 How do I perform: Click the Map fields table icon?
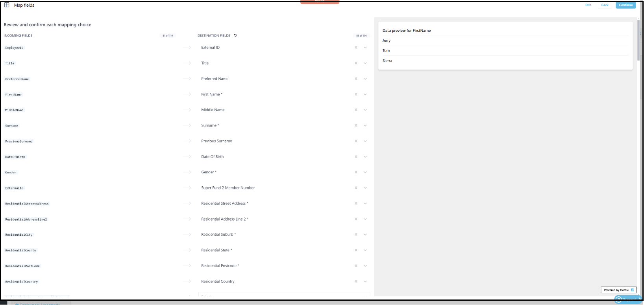pyautogui.click(x=7, y=5)
